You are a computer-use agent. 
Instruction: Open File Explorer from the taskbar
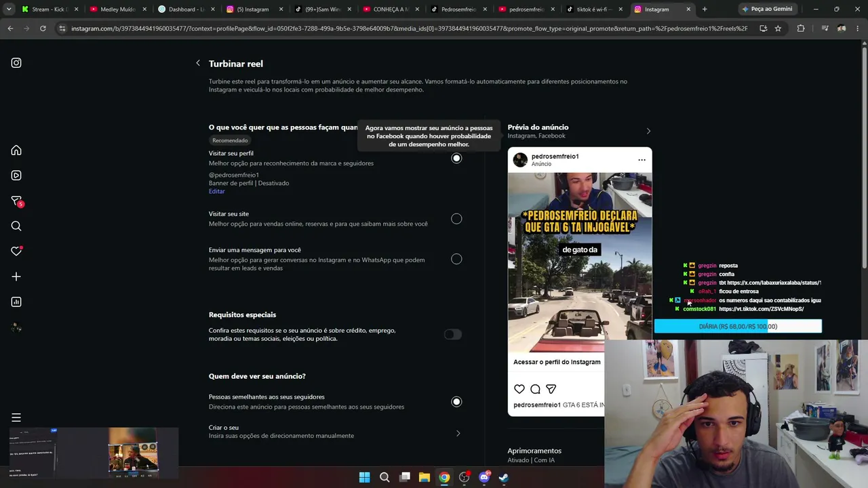point(425,477)
